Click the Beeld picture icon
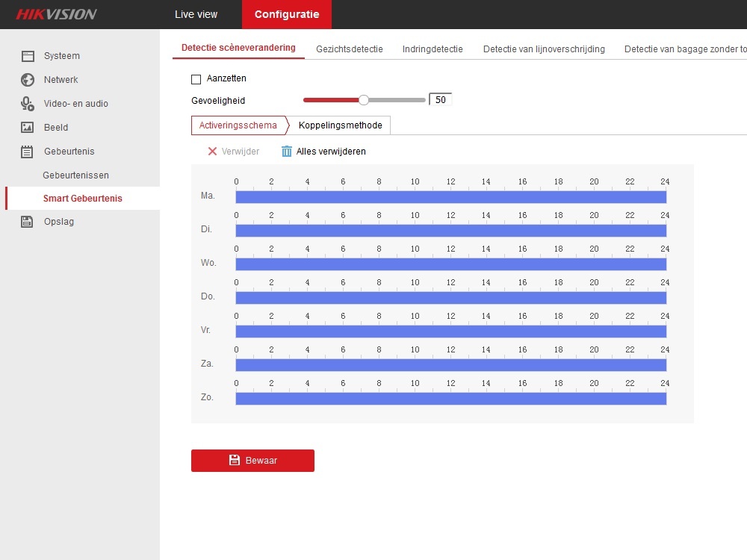 (27, 127)
